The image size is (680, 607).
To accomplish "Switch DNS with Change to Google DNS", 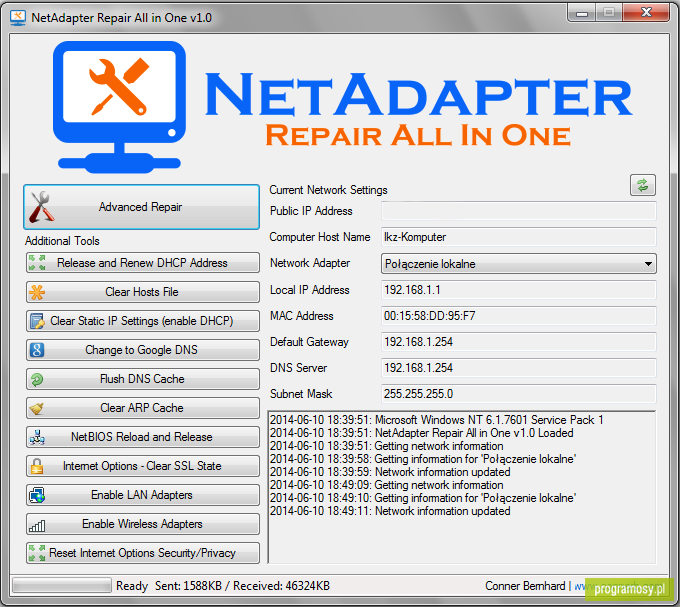I will tap(143, 350).
